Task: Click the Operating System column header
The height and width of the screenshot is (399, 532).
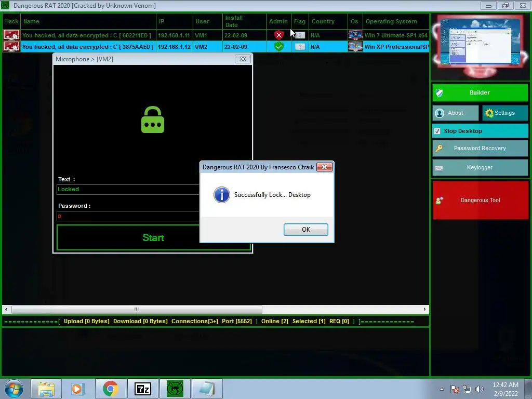Action: tap(396, 21)
